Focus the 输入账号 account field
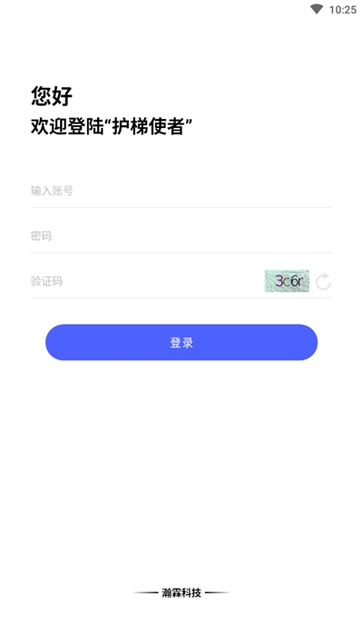The image size is (363, 644). point(181,190)
